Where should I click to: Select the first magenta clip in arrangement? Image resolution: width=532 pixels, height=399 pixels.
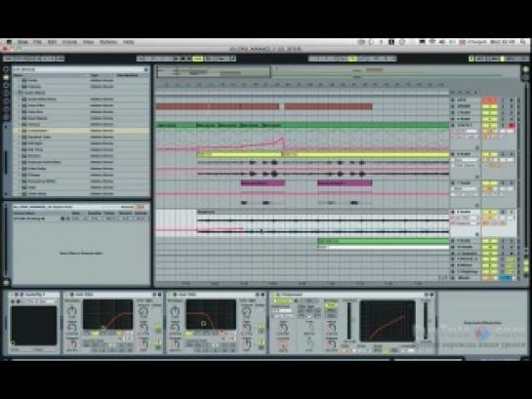pyautogui.click(x=263, y=183)
